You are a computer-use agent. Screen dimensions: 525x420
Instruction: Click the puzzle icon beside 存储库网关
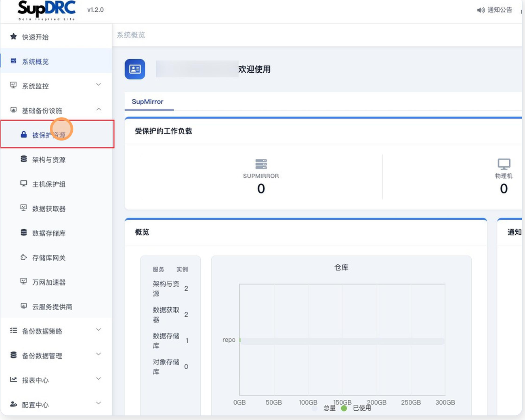(24, 257)
